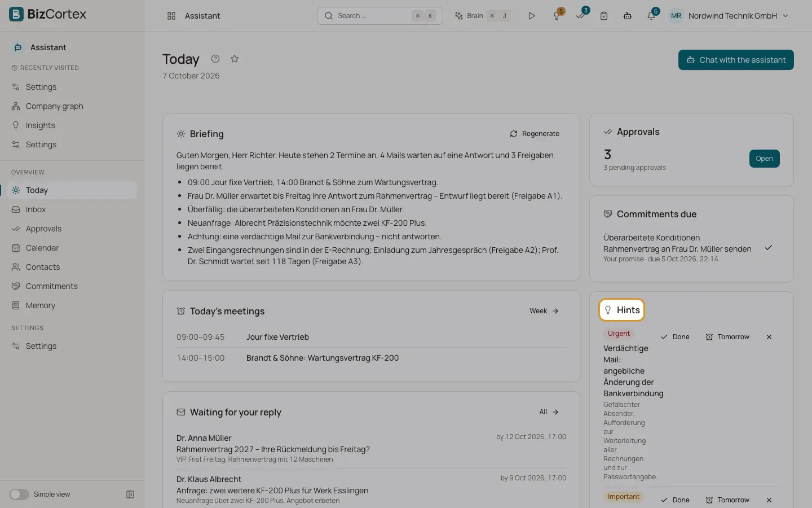This screenshot has height=508, width=812.
Task: Mark the Today page with the star icon
Action: point(235,59)
